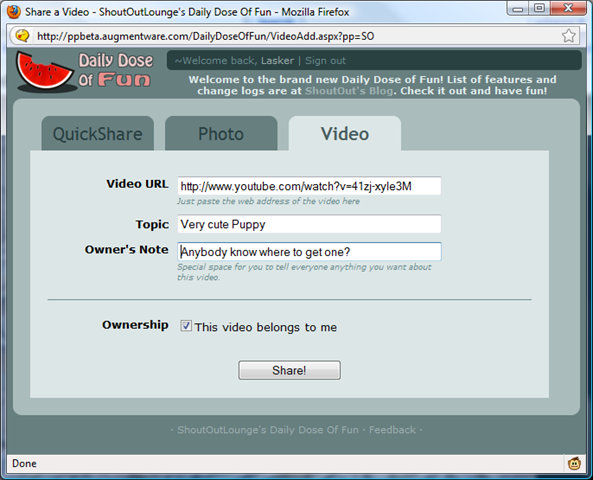Click the site favicon in address bar
This screenshot has width=593, height=480.
click(x=22, y=36)
